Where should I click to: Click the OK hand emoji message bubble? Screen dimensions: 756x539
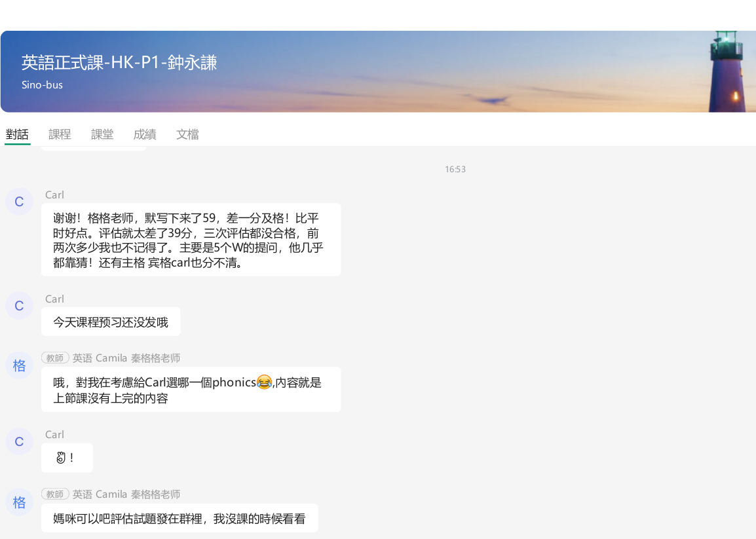pyautogui.click(x=66, y=458)
